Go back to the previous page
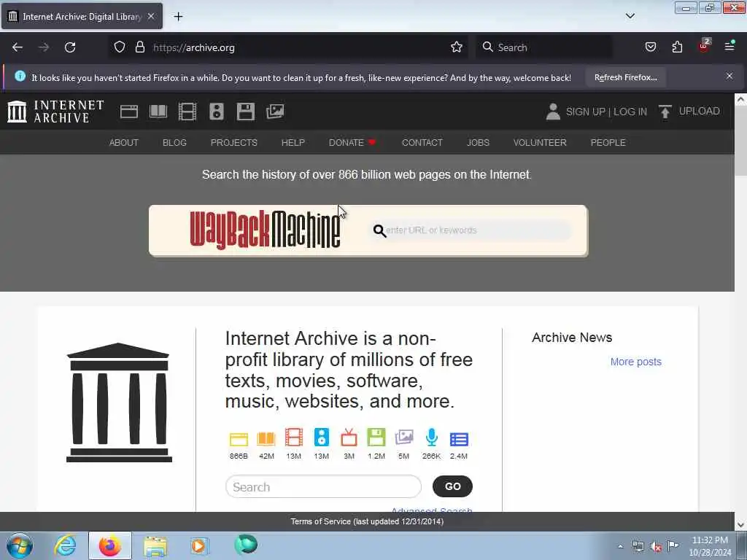The height and width of the screenshot is (560, 747). [x=18, y=47]
